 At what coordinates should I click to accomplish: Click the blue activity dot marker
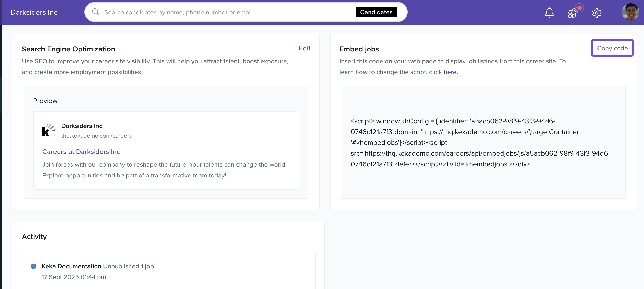pyautogui.click(x=34, y=266)
